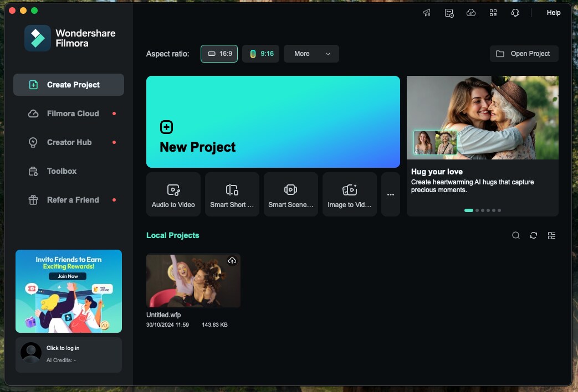Open the Filmora Cloud section
This screenshot has width=578, height=392.
tap(73, 114)
